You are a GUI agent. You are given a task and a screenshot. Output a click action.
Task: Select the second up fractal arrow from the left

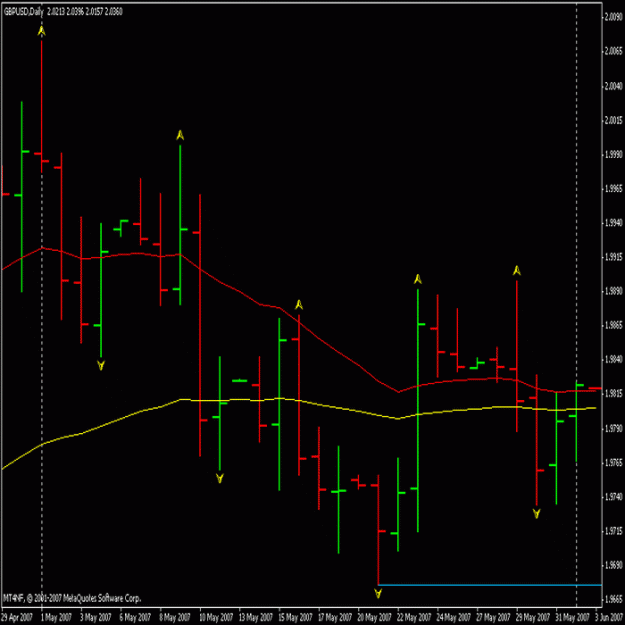click(180, 135)
